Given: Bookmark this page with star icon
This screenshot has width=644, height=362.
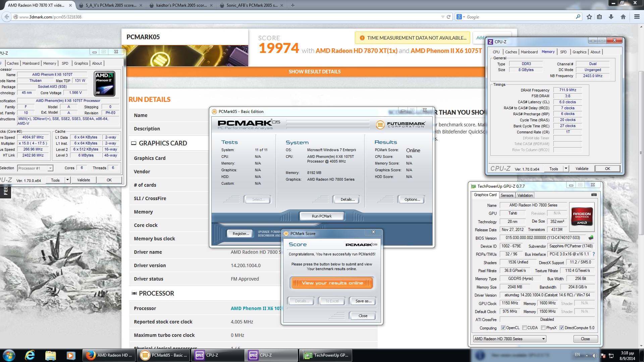Looking at the screenshot, I should 589,17.
